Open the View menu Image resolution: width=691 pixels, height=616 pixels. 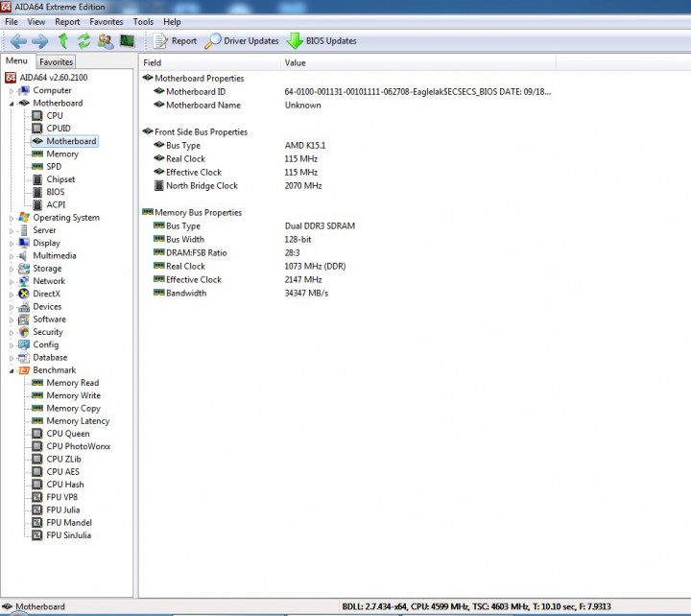(36, 22)
